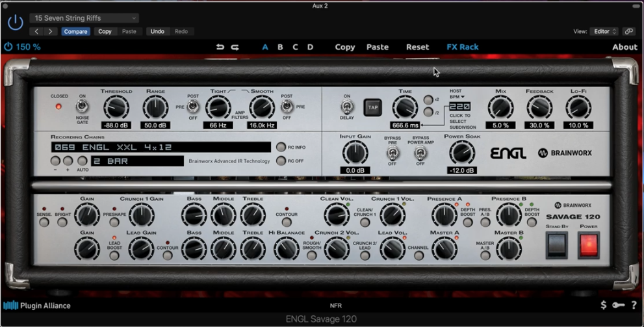Toggle the Bypass Power Amp switch
Image resolution: width=644 pixels, height=327 pixels.
point(420,153)
